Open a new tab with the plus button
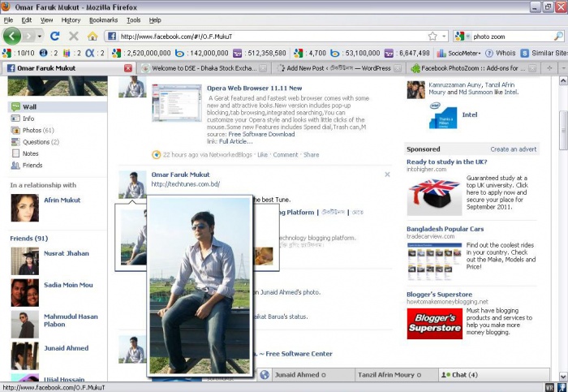The image size is (568, 392). tap(549, 67)
